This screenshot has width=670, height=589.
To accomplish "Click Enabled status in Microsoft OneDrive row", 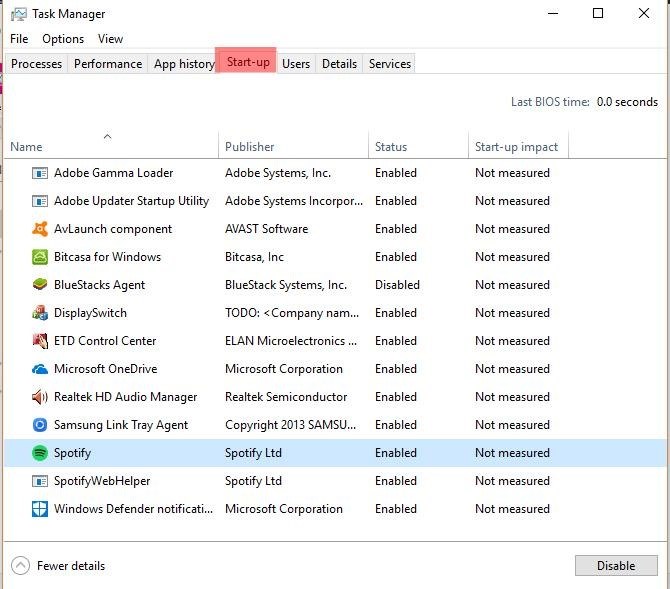I will (396, 369).
